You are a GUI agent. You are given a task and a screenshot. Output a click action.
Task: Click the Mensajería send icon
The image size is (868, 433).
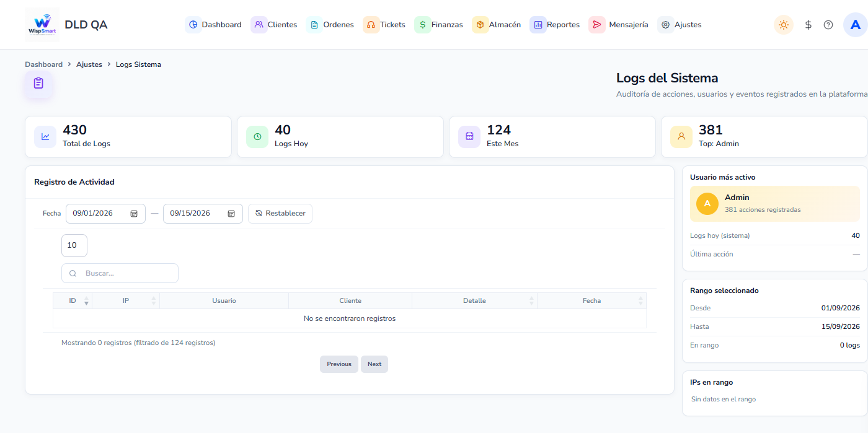coord(597,25)
